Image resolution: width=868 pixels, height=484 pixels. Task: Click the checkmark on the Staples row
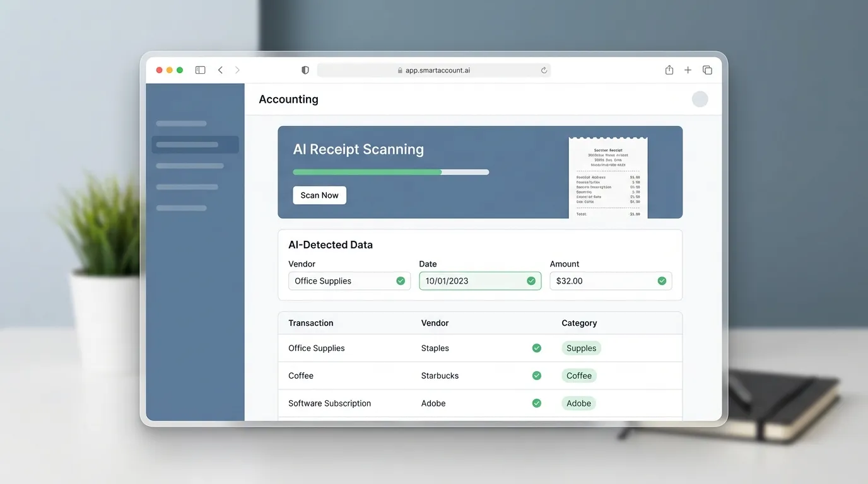537,348
